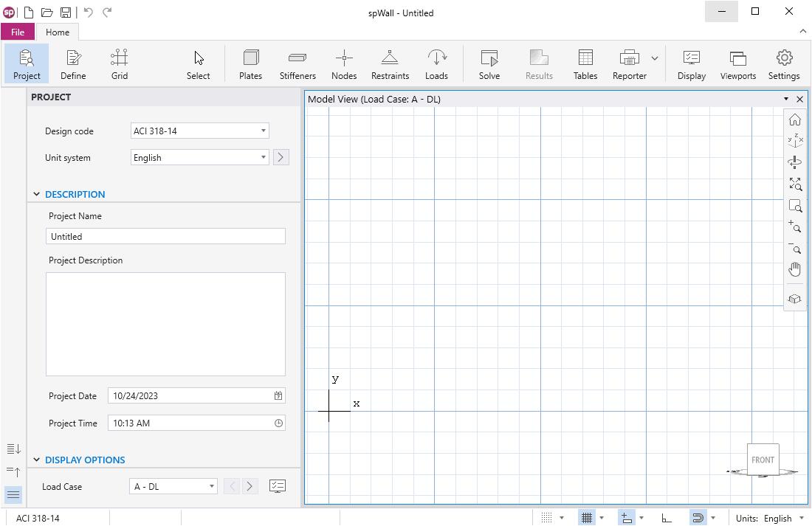812x526 pixels.
Task: Collapse the DISPLAY OPTIONS section
Action: 36,460
